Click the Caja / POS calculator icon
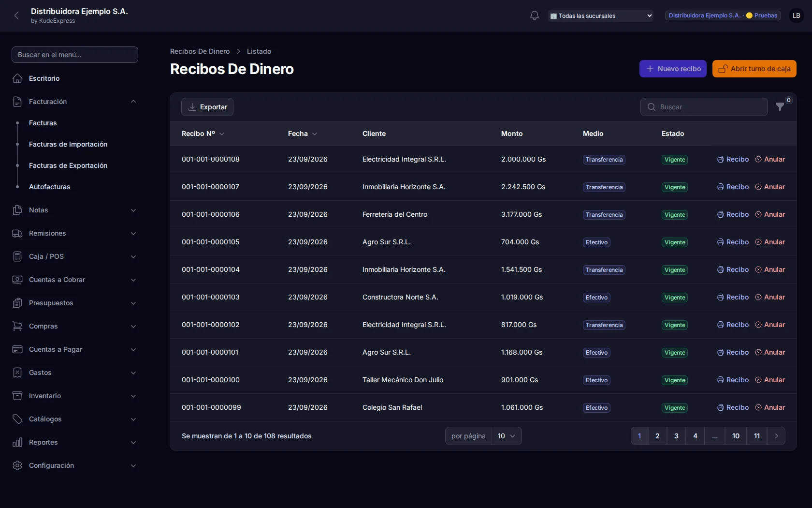The width and height of the screenshot is (812, 508). [17, 256]
